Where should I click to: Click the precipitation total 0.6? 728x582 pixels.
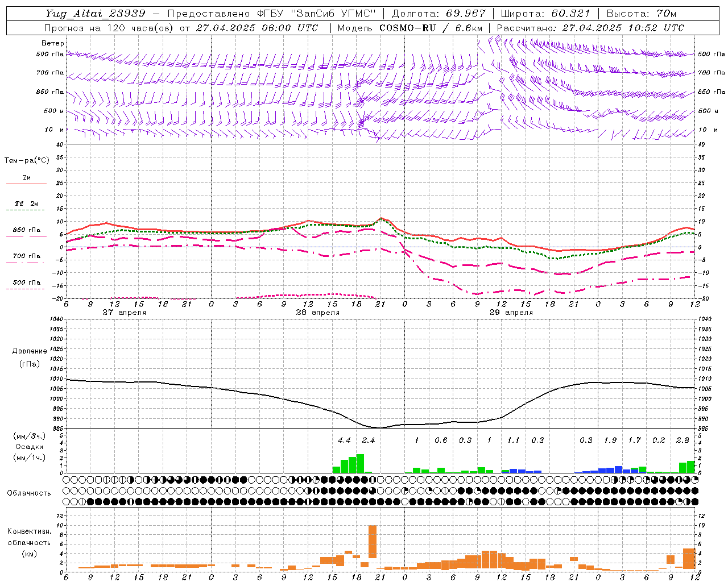[x=441, y=440]
